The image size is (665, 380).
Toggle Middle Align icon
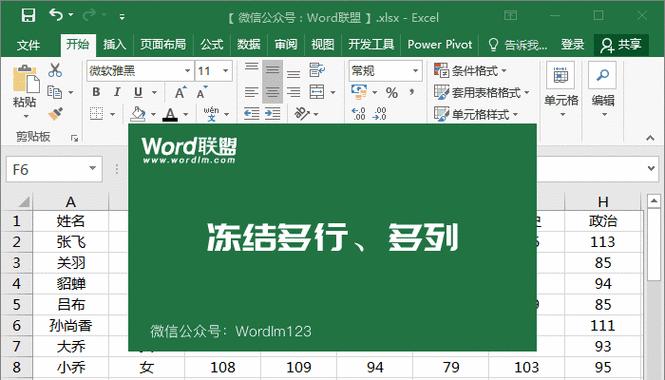click(x=272, y=70)
